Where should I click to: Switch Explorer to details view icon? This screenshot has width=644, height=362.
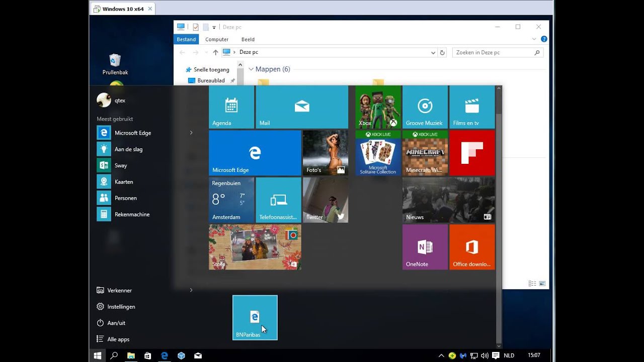point(532,284)
